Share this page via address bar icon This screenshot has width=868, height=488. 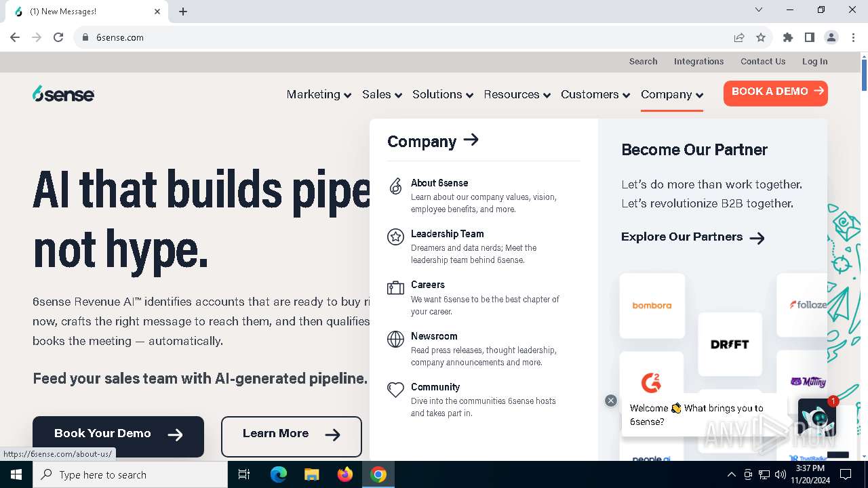[x=739, y=37]
